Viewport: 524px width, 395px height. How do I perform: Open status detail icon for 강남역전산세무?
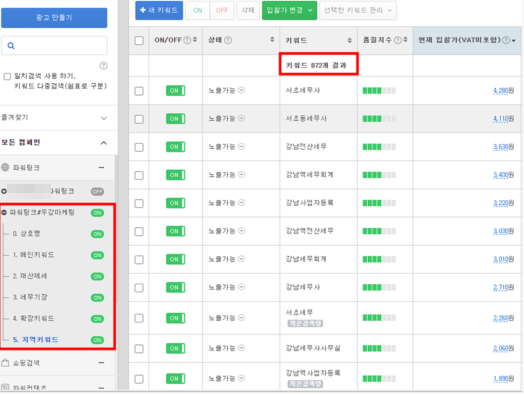click(x=242, y=231)
